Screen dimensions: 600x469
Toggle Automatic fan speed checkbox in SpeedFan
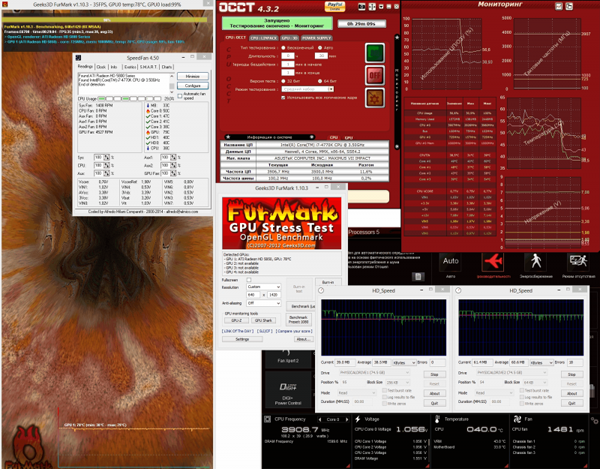[x=180, y=96]
